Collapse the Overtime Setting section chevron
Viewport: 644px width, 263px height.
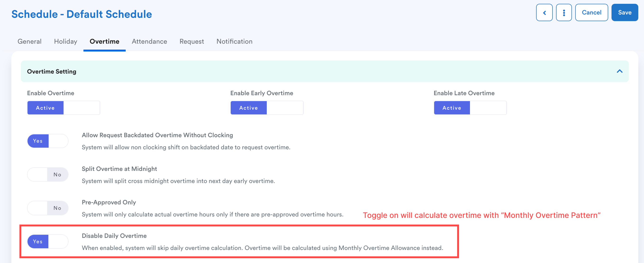point(619,71)
